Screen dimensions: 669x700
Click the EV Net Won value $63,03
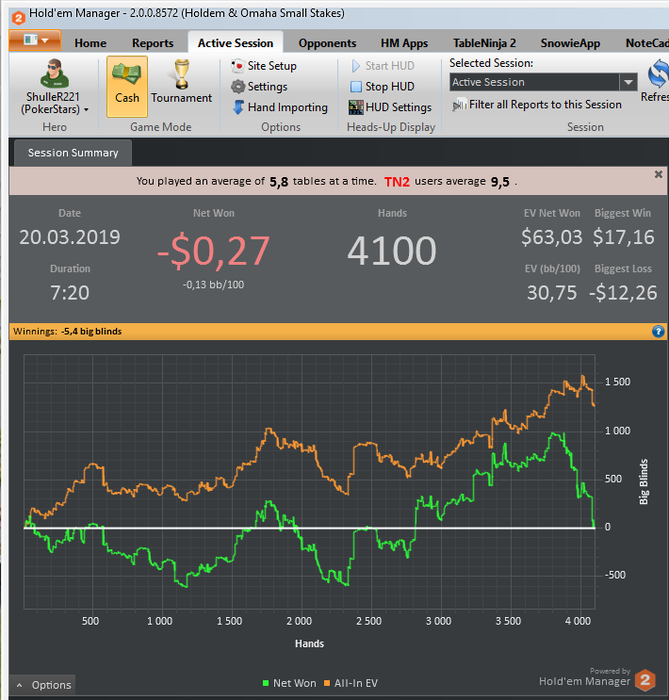[552, 237]
